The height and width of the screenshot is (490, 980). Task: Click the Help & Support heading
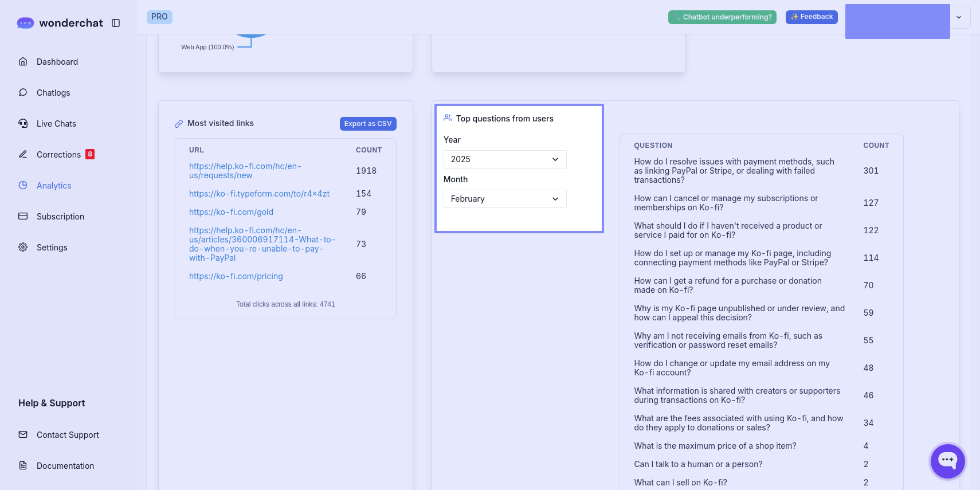pos(52,403)
